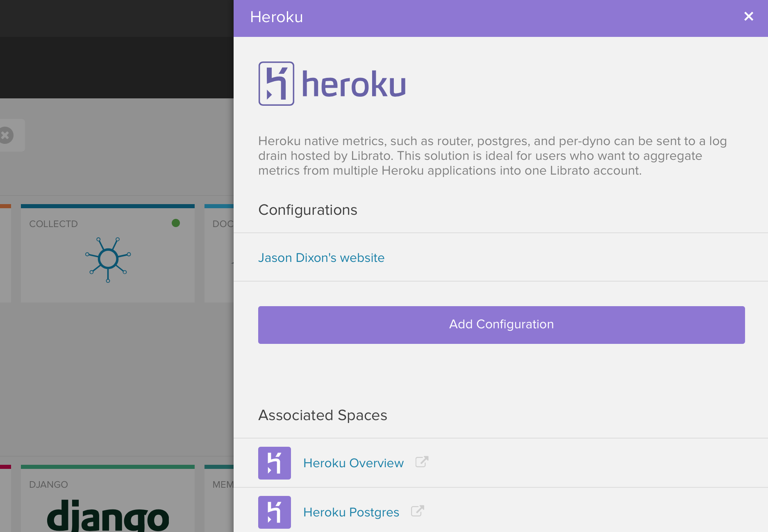Open the DJANGO integration card

point(108,498)
